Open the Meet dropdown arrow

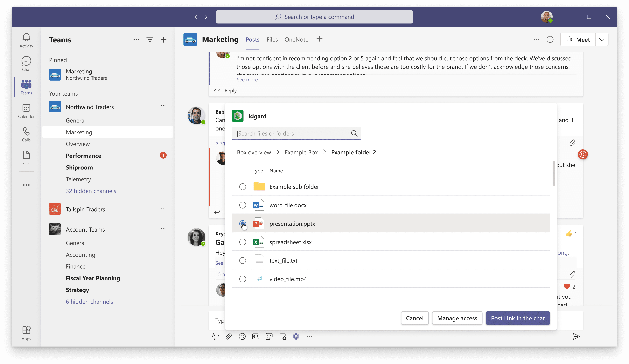[602, 40]
